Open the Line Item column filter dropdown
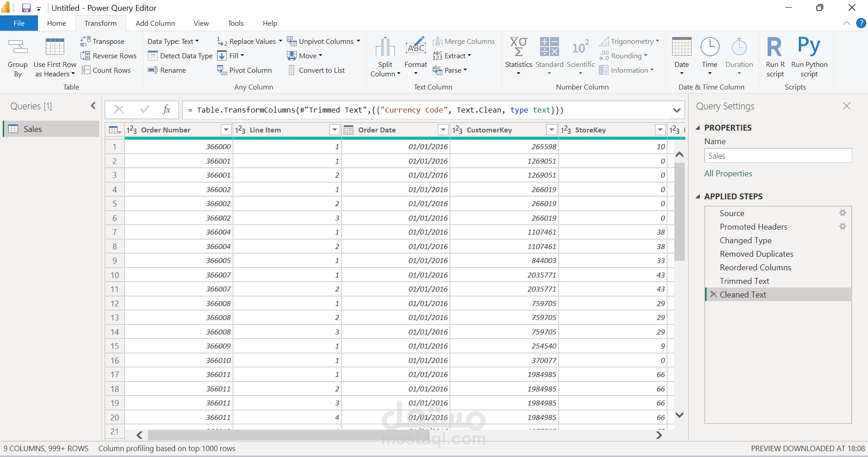 [335, 130]
